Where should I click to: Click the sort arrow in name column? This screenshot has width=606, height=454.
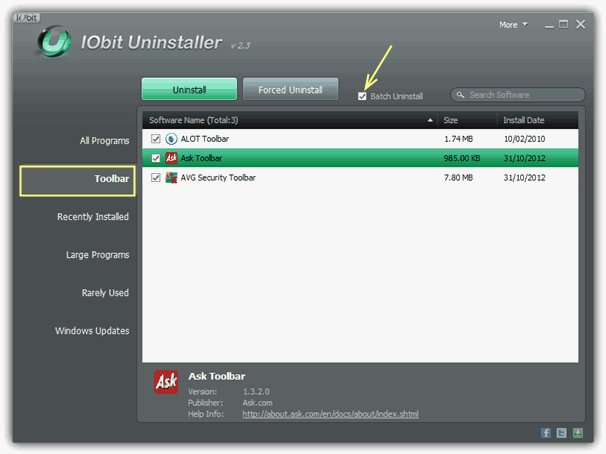tap(430, 120)
